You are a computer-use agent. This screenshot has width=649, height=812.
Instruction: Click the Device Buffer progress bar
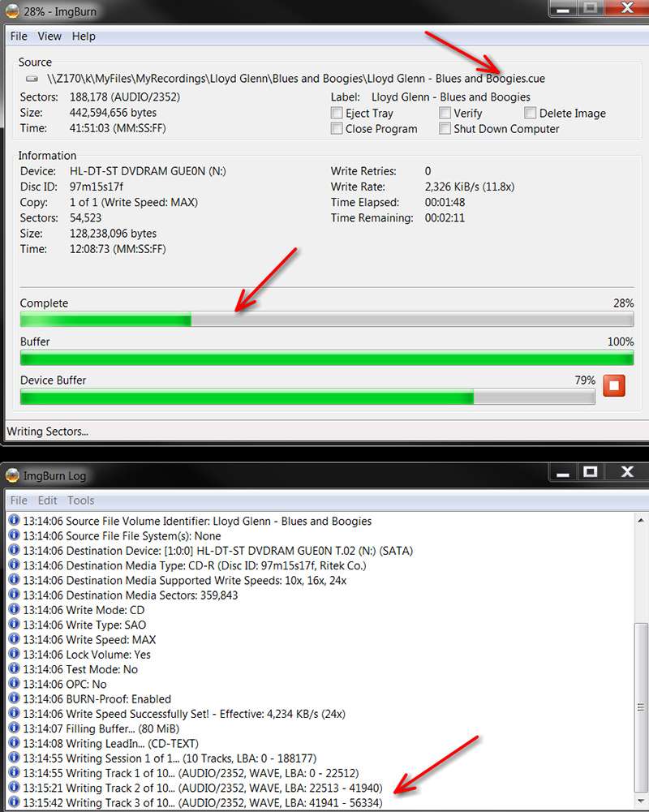[x=307, y=397]
